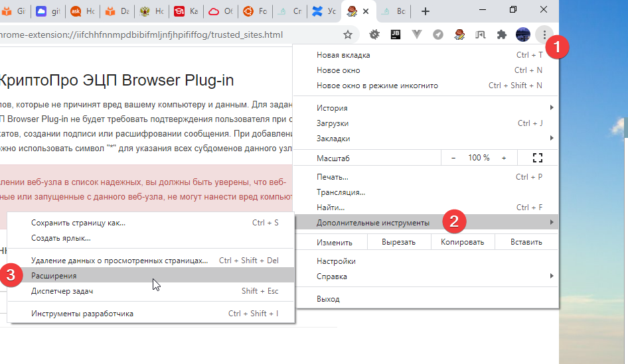Decrease zoom with the minus button
This screenshot has height=364, width=628.
click(x=453, y=158)
